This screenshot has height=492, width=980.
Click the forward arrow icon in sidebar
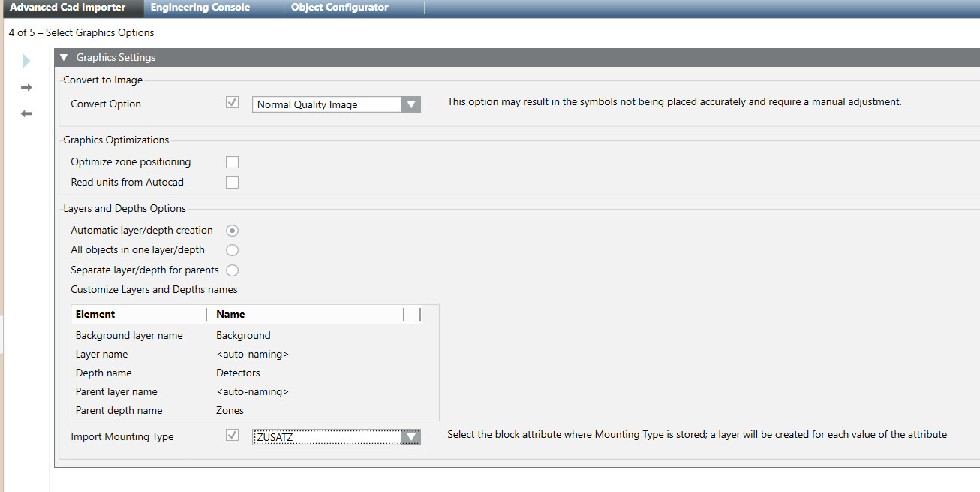pyautogui.click(x=26, y=87)
